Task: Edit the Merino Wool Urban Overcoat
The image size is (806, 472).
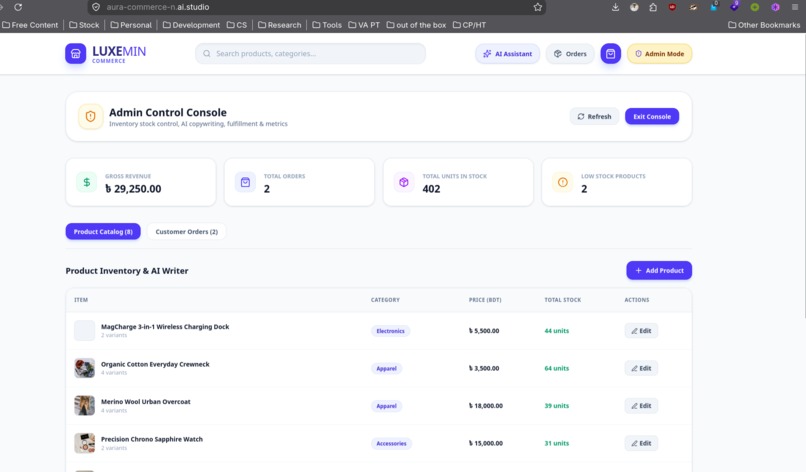Action: point(641,406)
